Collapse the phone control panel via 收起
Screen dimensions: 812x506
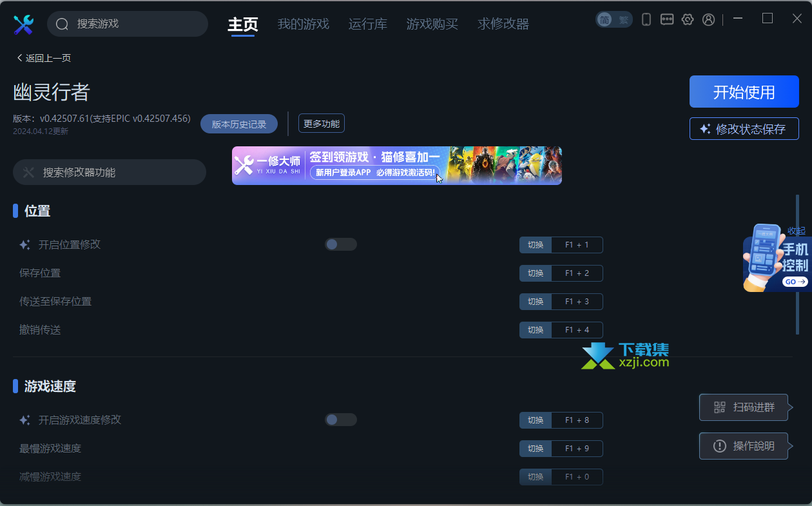pyautogui.click(x=796, y=231)
